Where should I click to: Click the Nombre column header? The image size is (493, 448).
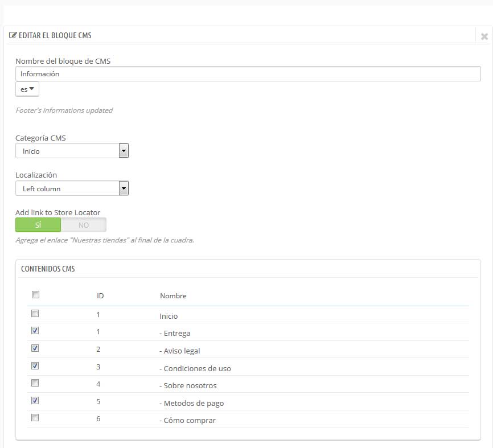point(173,296)
